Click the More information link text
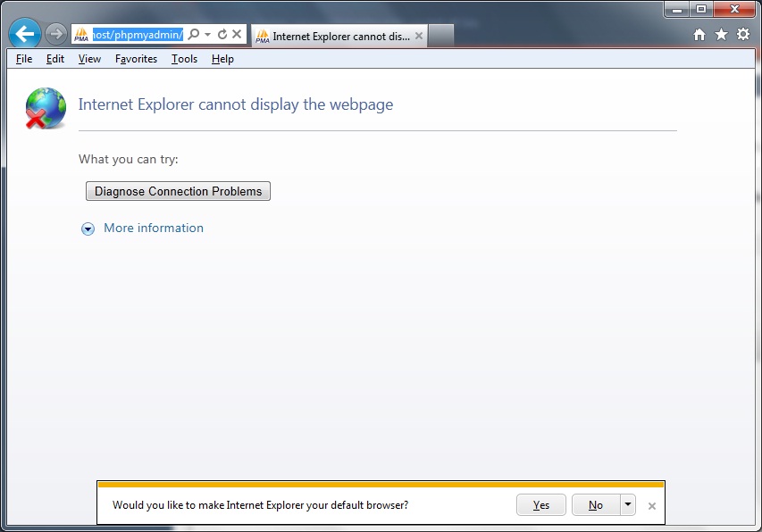This screenshot has width=762, height=532. 154,229
